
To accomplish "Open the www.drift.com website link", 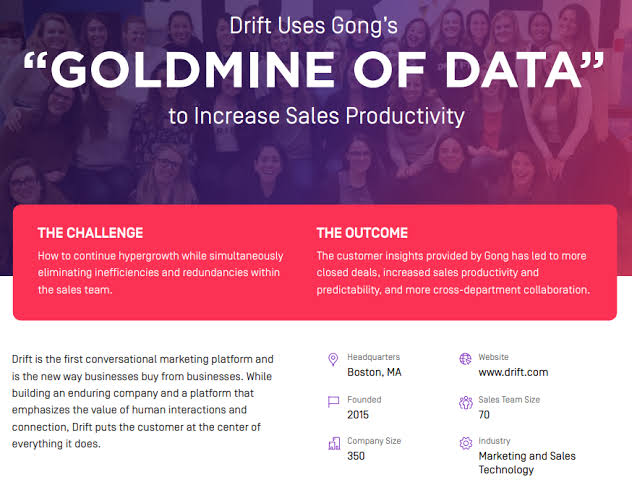I will (513, 372).
